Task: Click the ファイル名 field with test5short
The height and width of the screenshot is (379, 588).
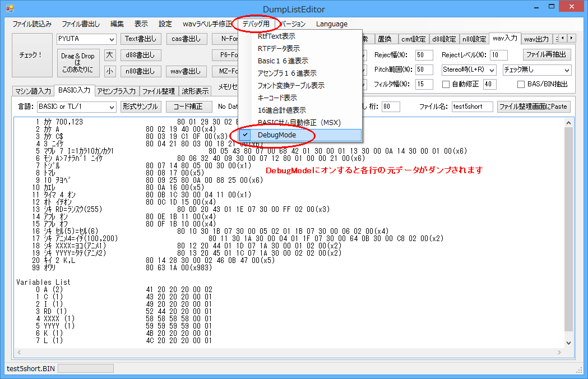Action: tap(473, 107)
